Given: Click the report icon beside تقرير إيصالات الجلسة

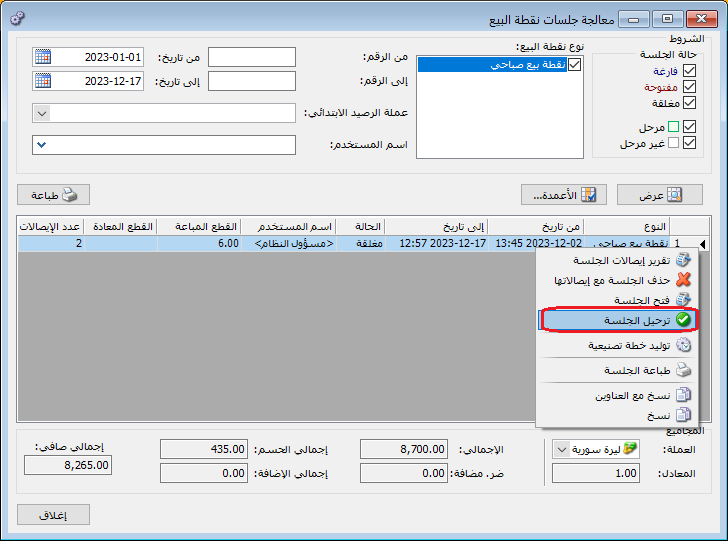Looking at the screenshot, I should click(x=683, y=260).
